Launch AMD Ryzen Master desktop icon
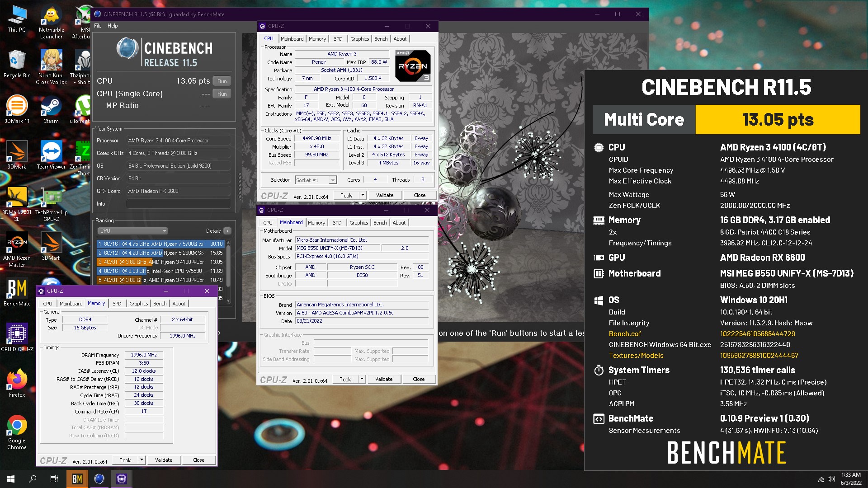Screen dimensions: 868x488 pyautogui.click(x=17, y=249)
